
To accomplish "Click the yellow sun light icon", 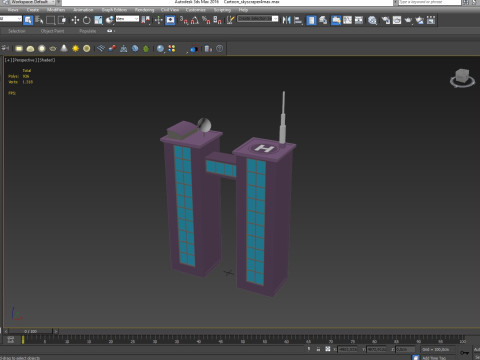I will [75, 49].
